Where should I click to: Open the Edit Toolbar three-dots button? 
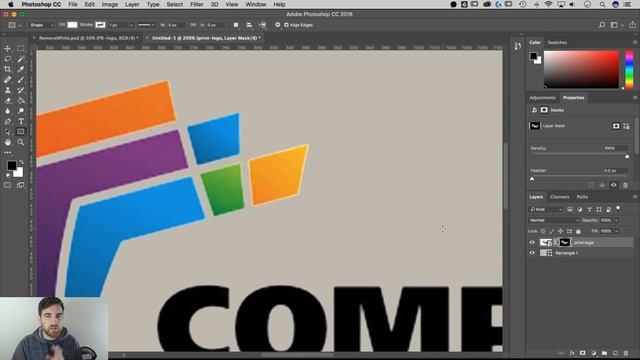click(7, 152)
